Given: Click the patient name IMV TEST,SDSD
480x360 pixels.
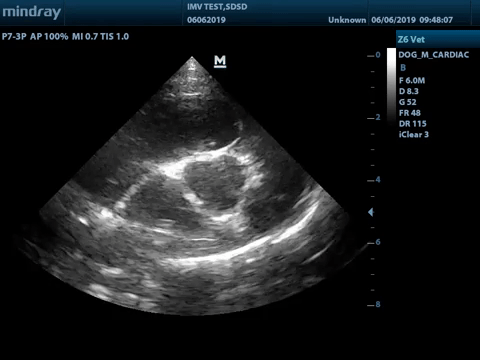Looking at the screenshot, I should point(217,7).
